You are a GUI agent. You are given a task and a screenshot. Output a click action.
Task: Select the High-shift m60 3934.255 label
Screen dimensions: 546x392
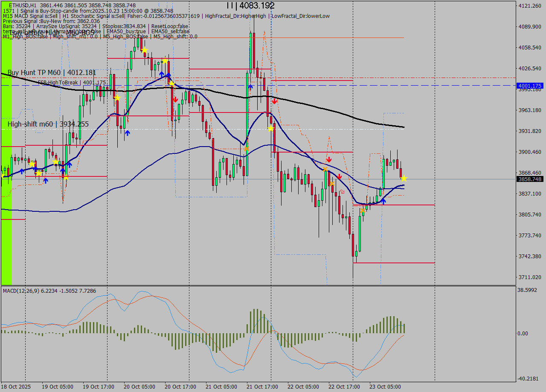(x=48, y=124)
